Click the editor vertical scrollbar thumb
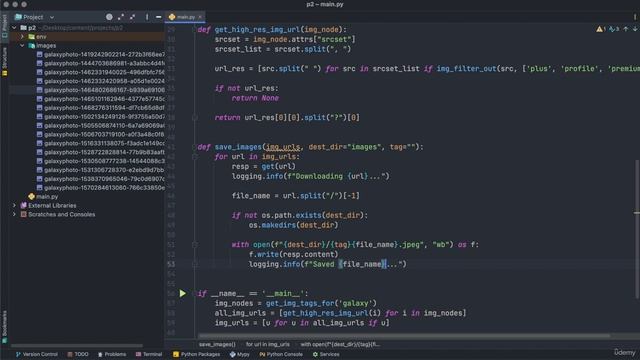The image size is (640, 360). coord(636,229)
